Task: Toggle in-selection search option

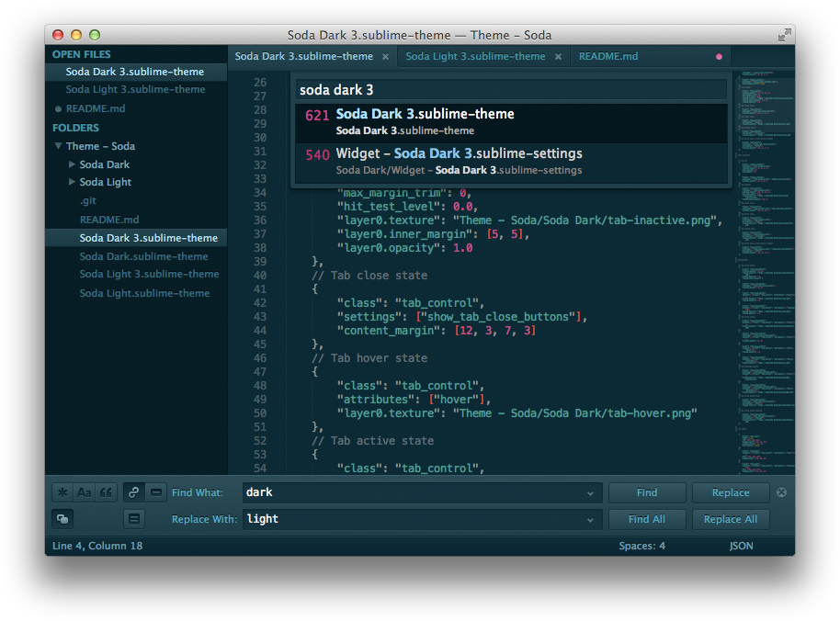Action: (x=156, y=492)
